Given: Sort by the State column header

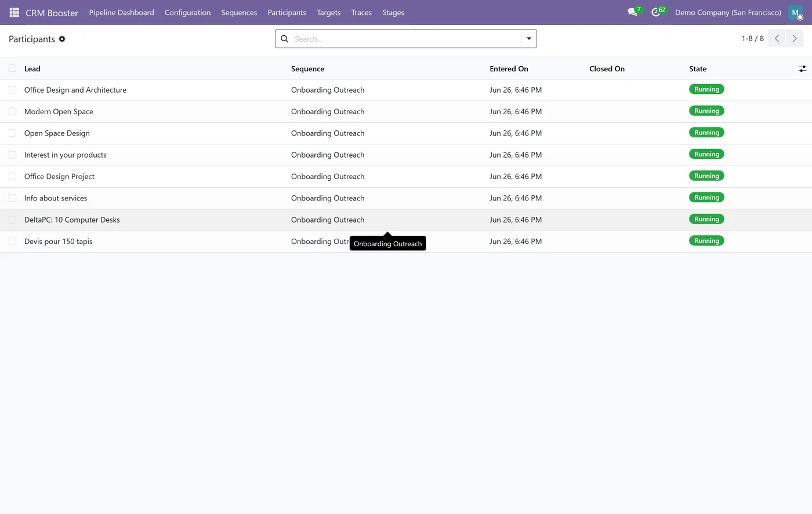Looking at the screenshot, I should [x=698, y=69].
